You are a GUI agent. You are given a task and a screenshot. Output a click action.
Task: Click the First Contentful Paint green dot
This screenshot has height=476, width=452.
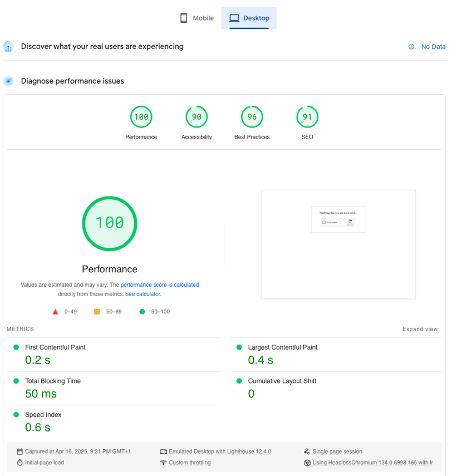point(16,347)
